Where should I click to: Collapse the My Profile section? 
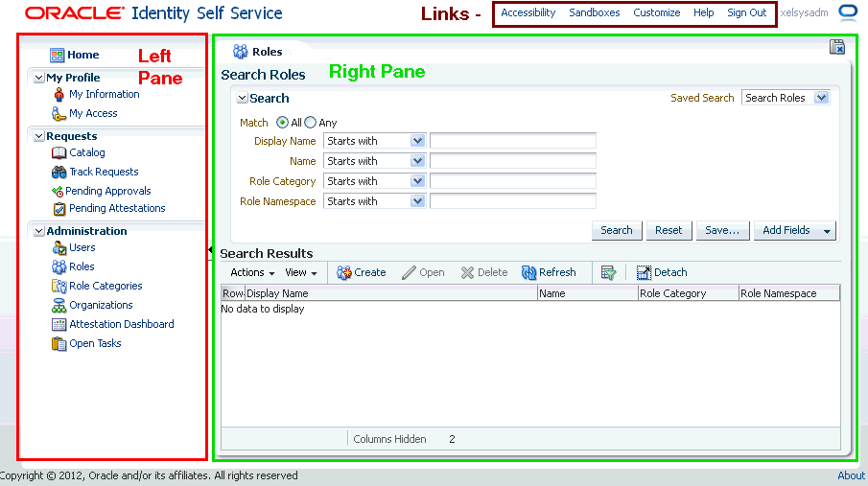pyautogui.click(x=38, y=78)
